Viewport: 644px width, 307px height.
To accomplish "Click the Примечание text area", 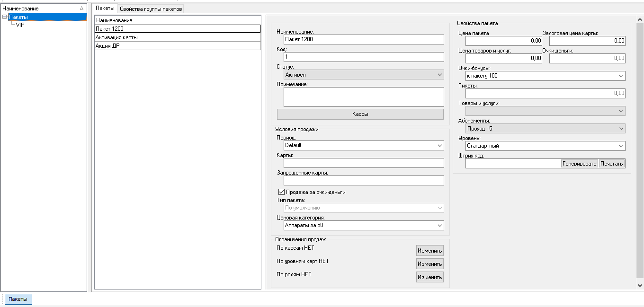I will [x=364, y=97].
